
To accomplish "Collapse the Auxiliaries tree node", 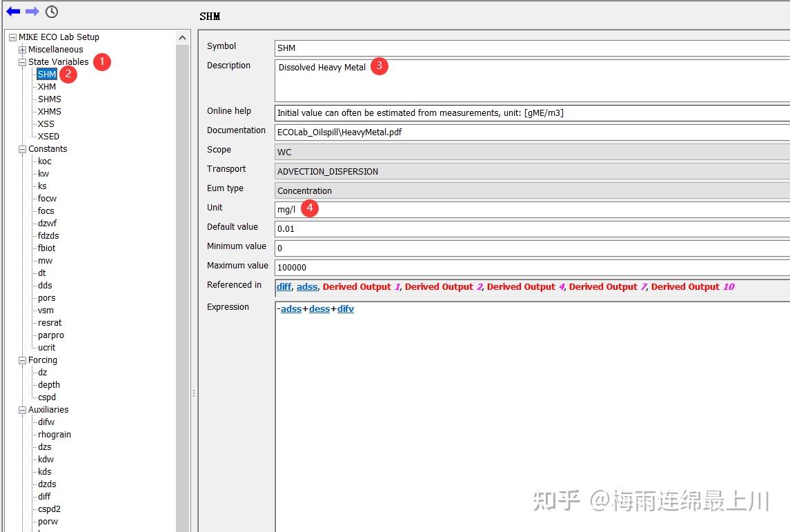I will [22, 411].
